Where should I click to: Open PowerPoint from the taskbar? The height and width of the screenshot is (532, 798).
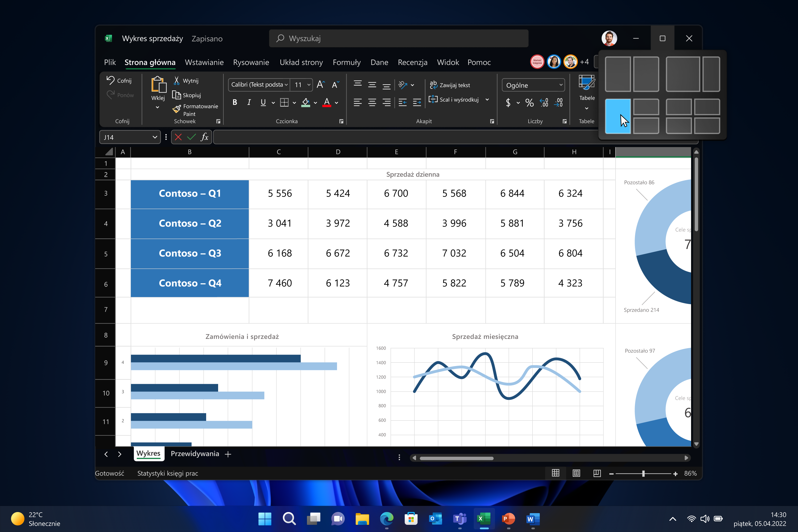(508, 519)
